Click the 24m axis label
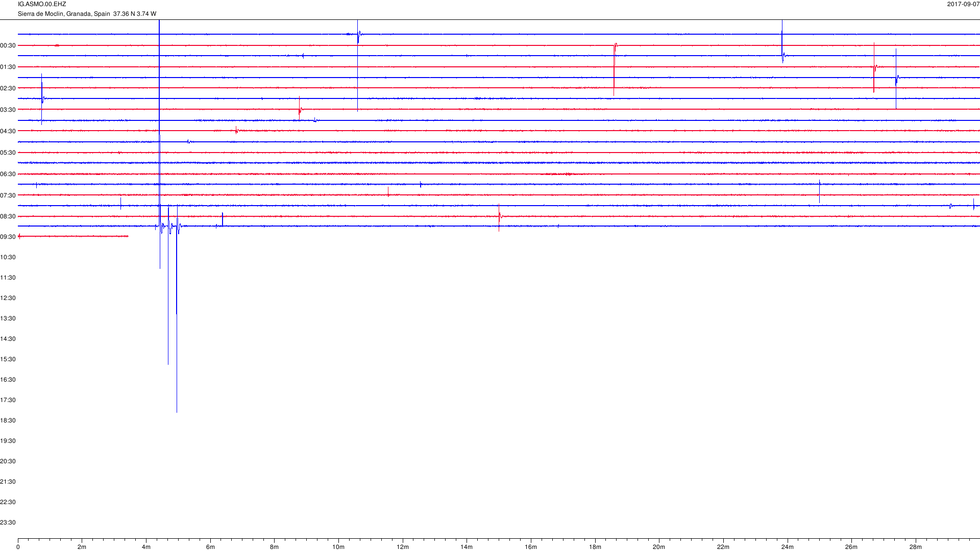This screenshot has height=551, width=980. 788,547
